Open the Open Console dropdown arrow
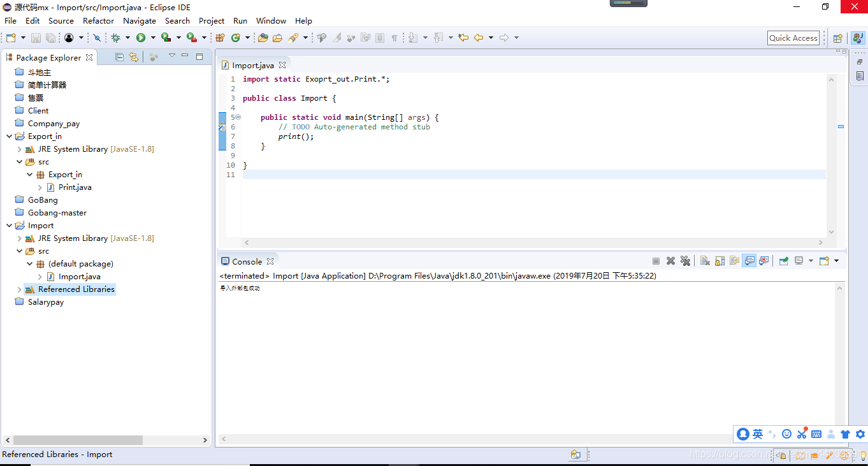 [x=836, y=261]
